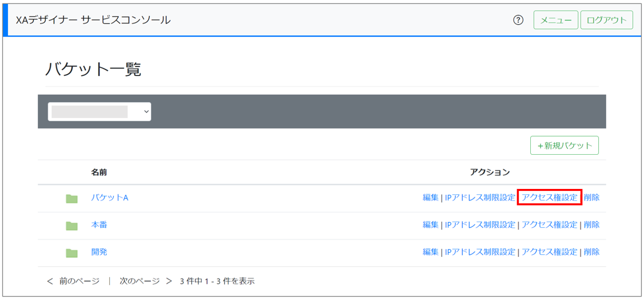Delete the 開発 bucket
The width and height of the screenshot is (644, 299).
click(592, 252)
